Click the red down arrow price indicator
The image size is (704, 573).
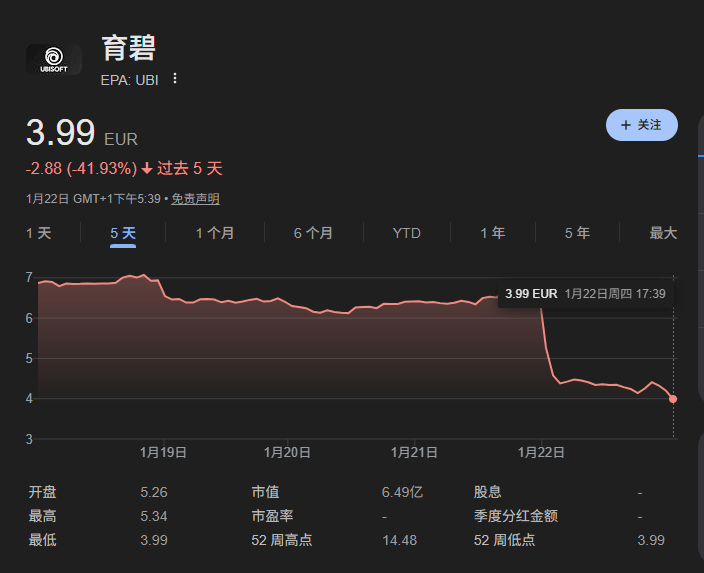tap(147, 168)
